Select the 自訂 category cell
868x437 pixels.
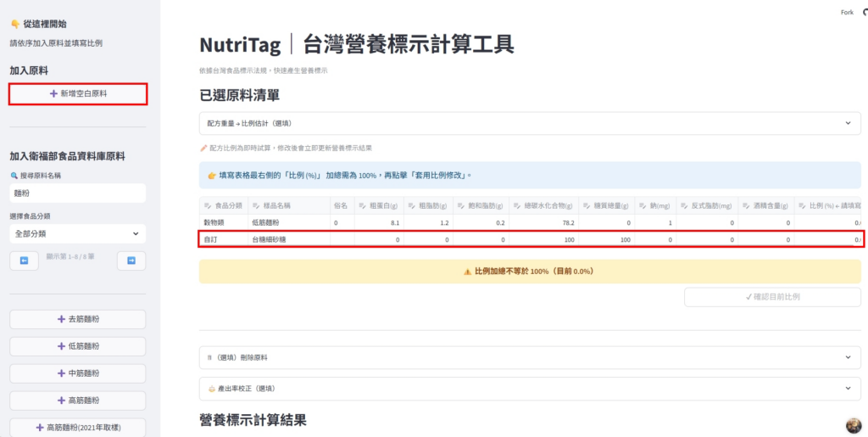224,239
